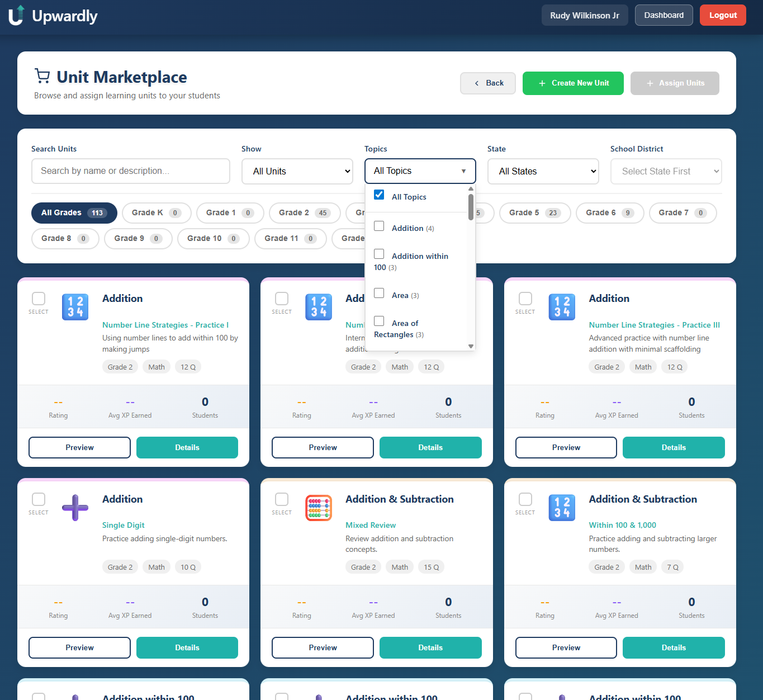Open the Dashboard from the top navigation

click(x=664, y=15)
